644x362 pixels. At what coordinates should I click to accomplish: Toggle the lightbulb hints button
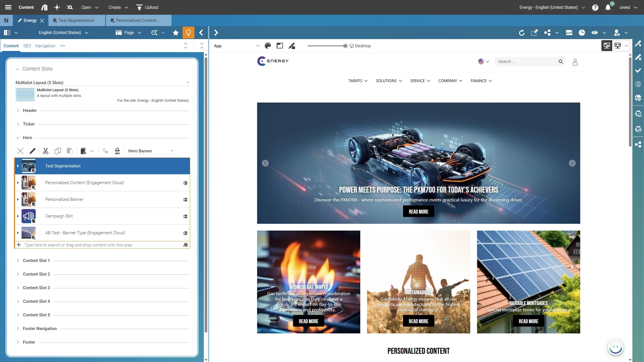click(188, 33)
